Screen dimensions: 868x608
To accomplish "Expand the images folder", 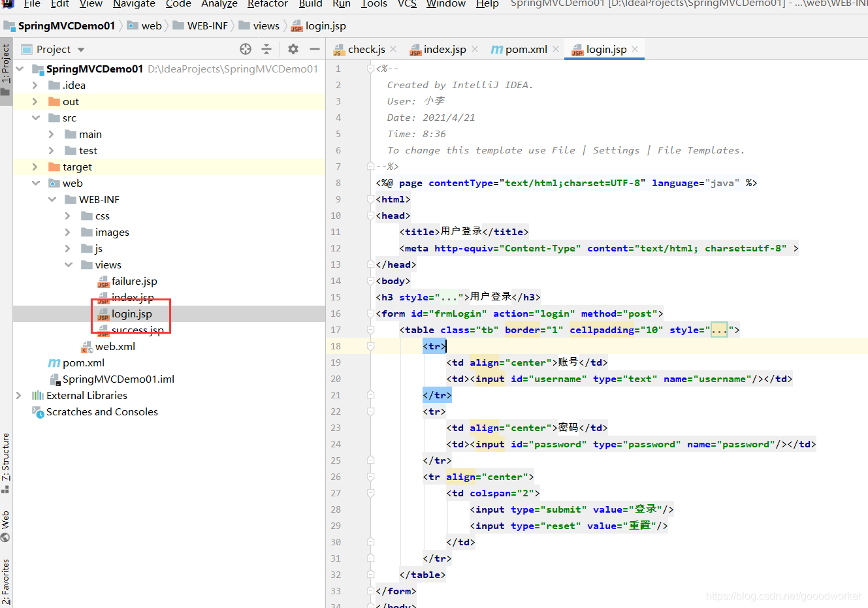I will tap(68, 232).
